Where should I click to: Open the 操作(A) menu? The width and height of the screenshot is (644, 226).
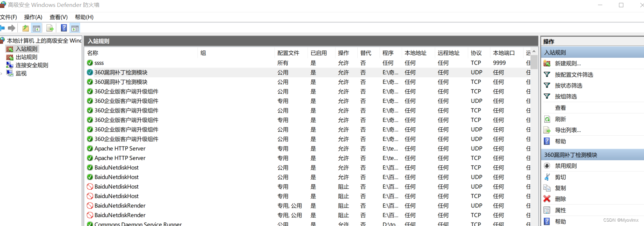(x=33, y=17)
